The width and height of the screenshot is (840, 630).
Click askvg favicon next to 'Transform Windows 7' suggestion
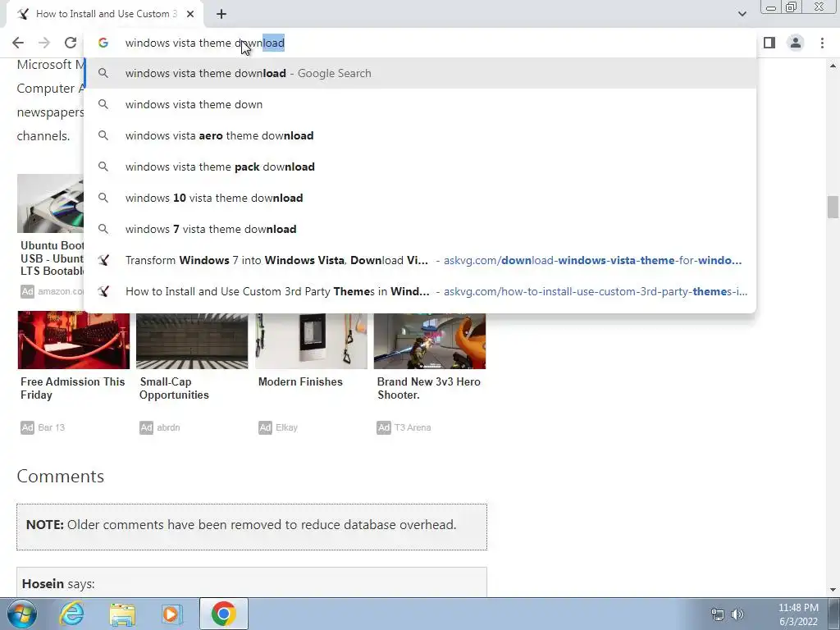(103, 260)
